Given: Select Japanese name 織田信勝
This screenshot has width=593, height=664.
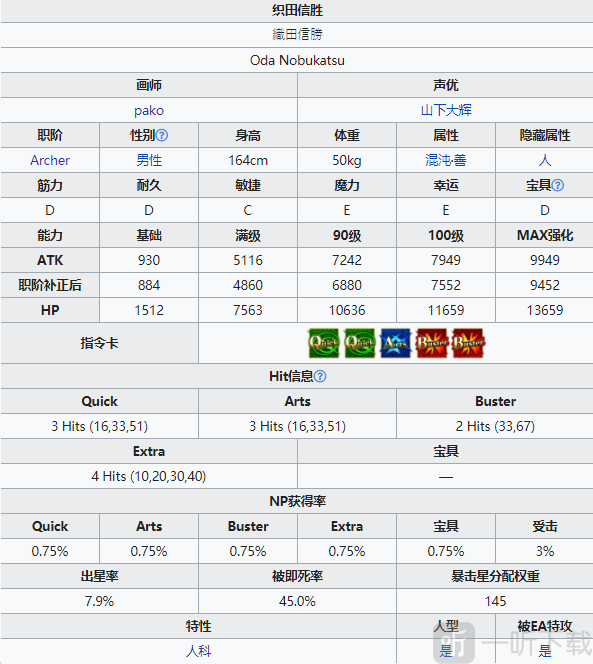Looking at the screenshot, I should 297,35.
